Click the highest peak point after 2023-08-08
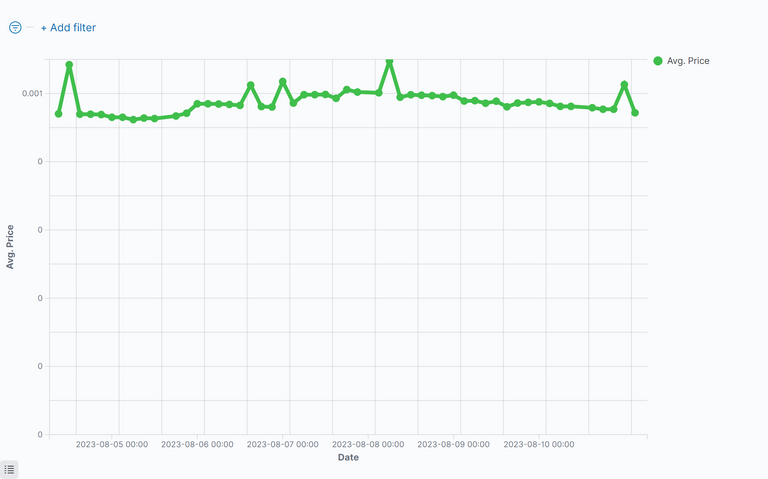768x479 pixels. [x=389, y=62]
